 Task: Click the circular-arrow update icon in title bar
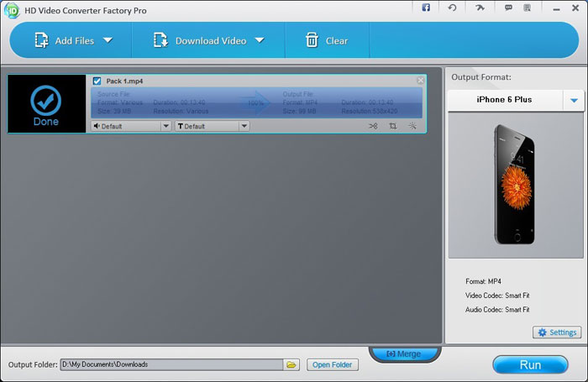pyautogui.click(x=452, y=8)
